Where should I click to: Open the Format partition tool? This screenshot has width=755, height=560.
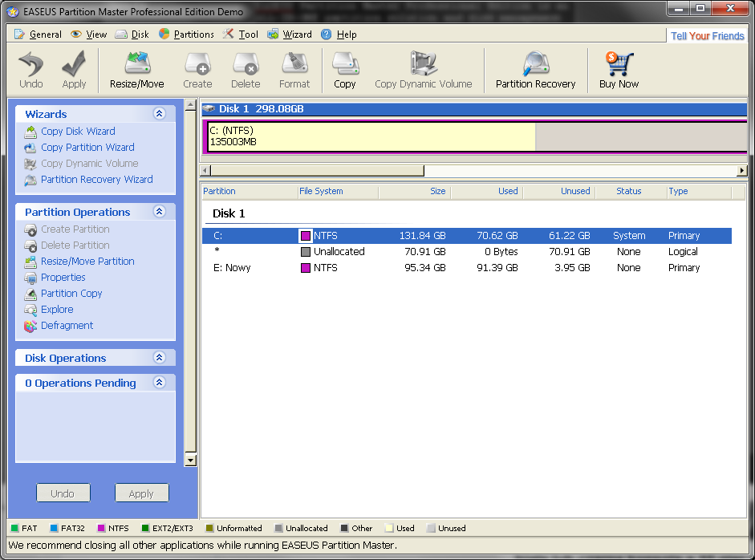click(294, 69)
